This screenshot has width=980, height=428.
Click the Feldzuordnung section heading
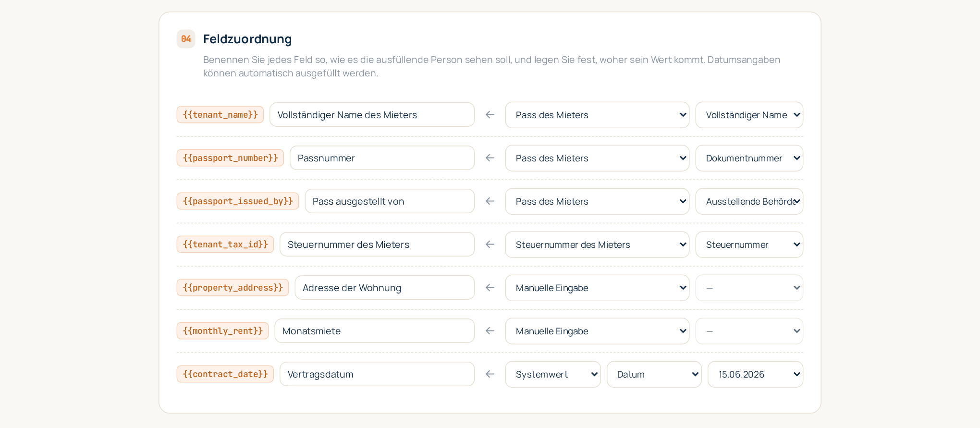[247, 39]
